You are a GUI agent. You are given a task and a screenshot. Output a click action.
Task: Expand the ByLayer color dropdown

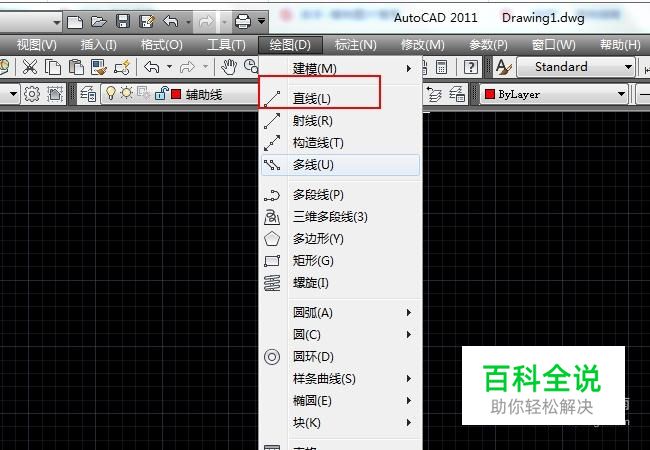(x=621, y=94)
